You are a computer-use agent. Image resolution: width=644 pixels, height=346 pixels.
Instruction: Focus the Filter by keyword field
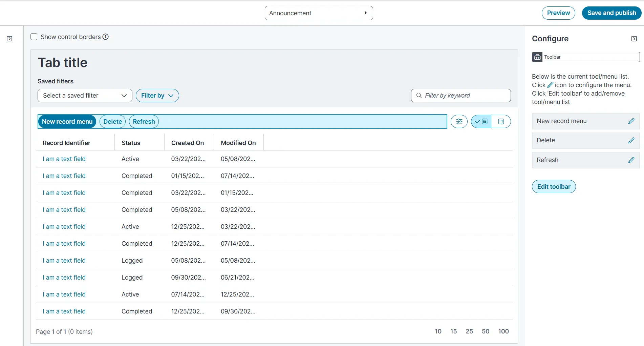point(461,96)
